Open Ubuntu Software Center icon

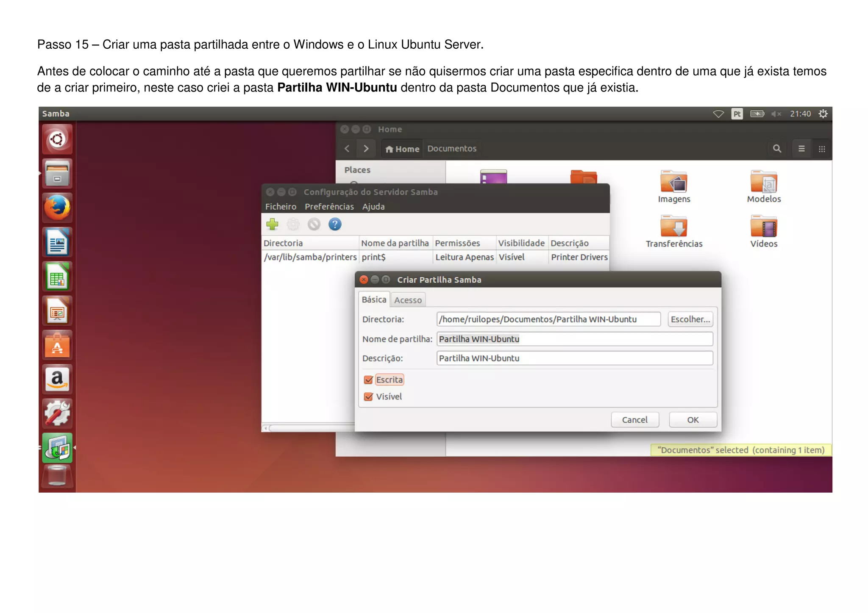[57, 345]
